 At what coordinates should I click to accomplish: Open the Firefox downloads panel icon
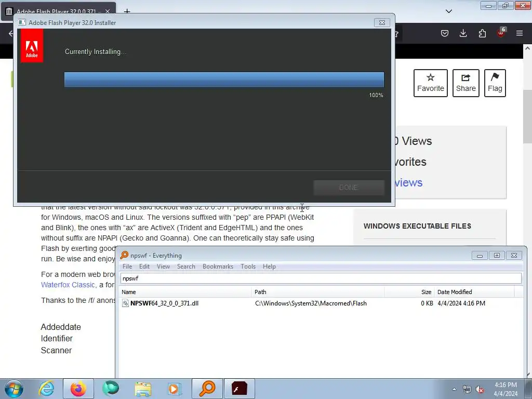[x=463, y=33]
